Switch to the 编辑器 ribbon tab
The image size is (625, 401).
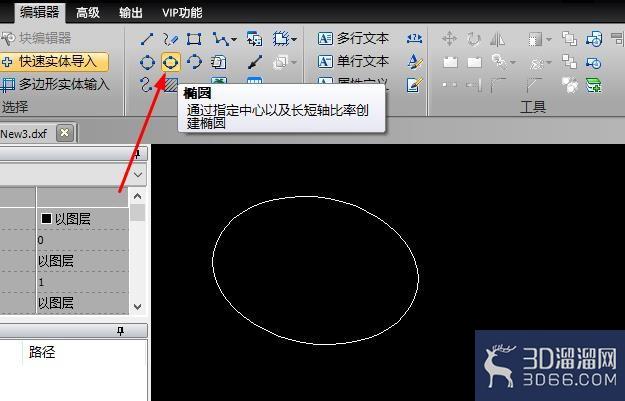tap(40, 12)
